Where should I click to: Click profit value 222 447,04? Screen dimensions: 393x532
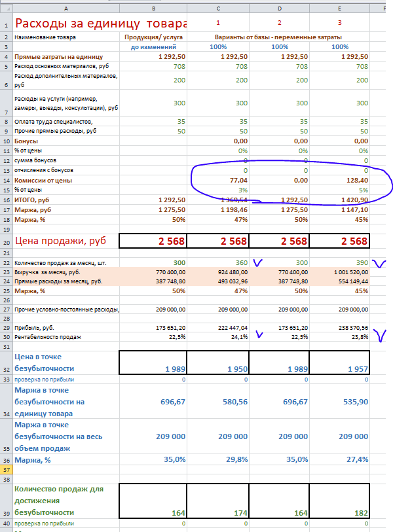pyautogui.click(x=233, y=328)
